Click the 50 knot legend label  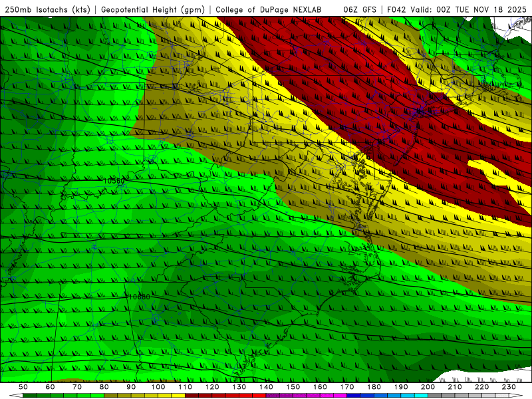tap(23, 387)
